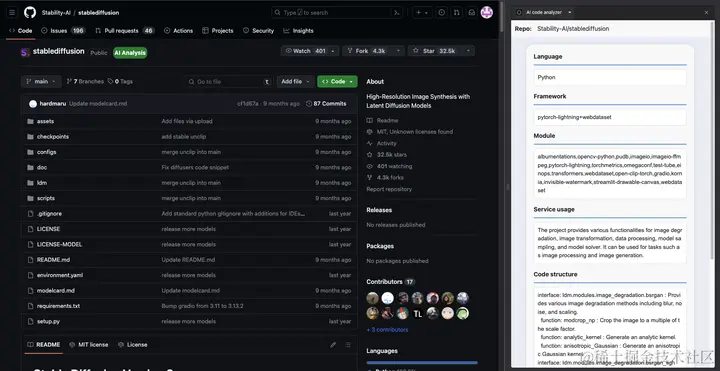The image size is (720, 371).
Task: Open the + 3 contributors link
Action: [x=387, y=330]
